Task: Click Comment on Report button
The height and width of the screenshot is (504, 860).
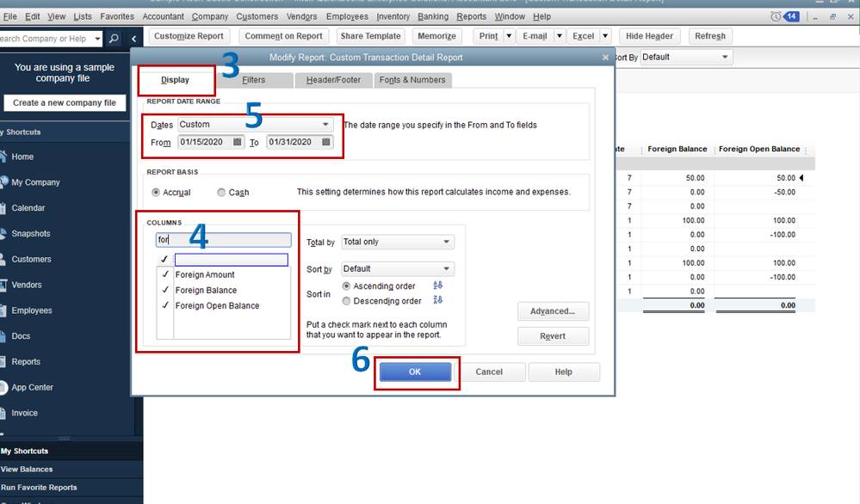Action: pyautogui.click(x=283, y=36)
